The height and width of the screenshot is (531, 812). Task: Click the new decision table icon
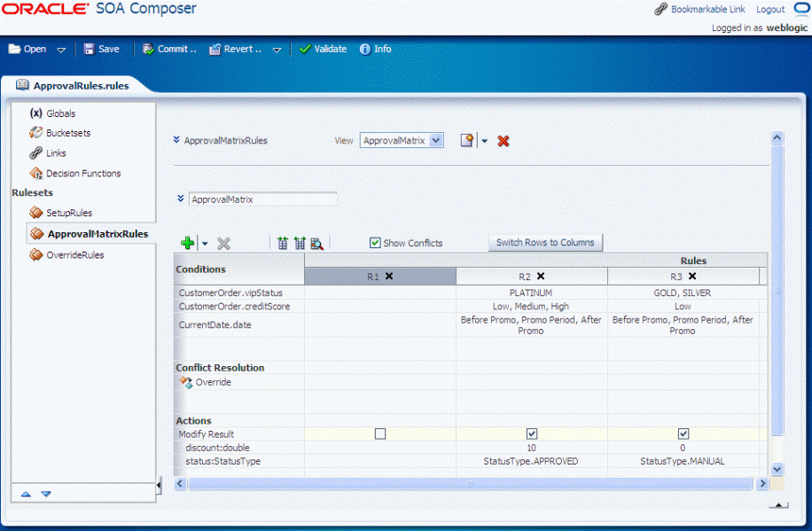point(467,141)
